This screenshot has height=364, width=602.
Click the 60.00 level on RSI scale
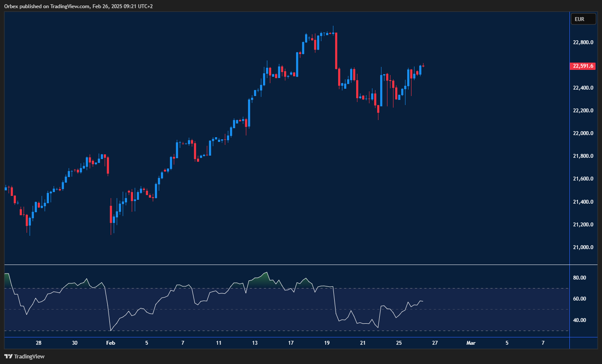(x=579, y=299)
